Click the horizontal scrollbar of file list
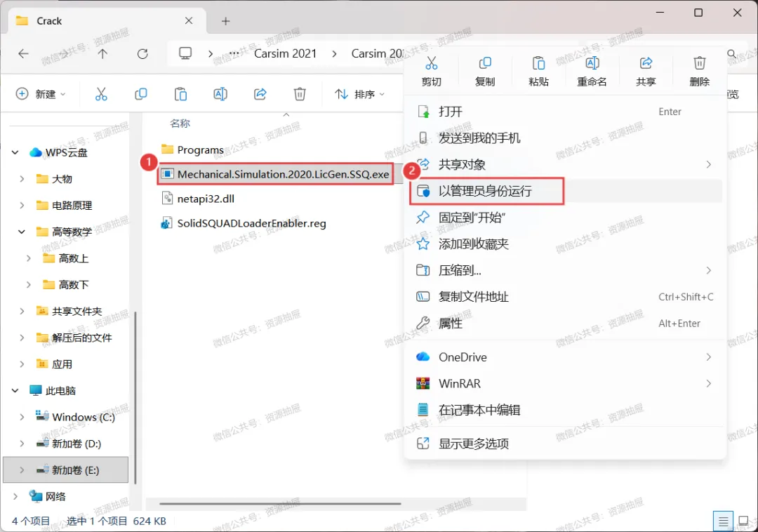This screenshot has height=532, width=758. [x=280, y=504]
